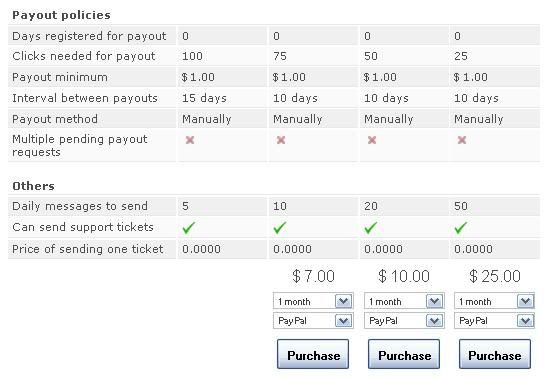The width and height of the screenshot is (551, 379).
Task: Click the first green checkmark for support tickets
Action: [x=189, y=228]
